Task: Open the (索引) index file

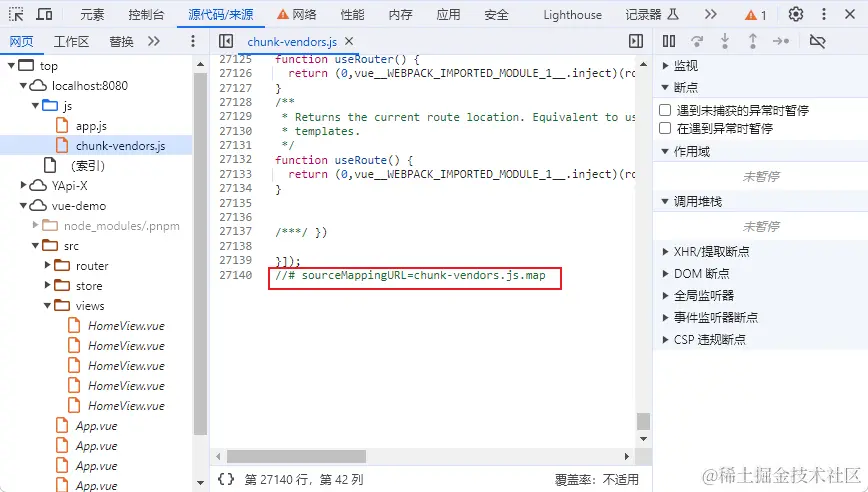Action: click(x=87, y=165)
